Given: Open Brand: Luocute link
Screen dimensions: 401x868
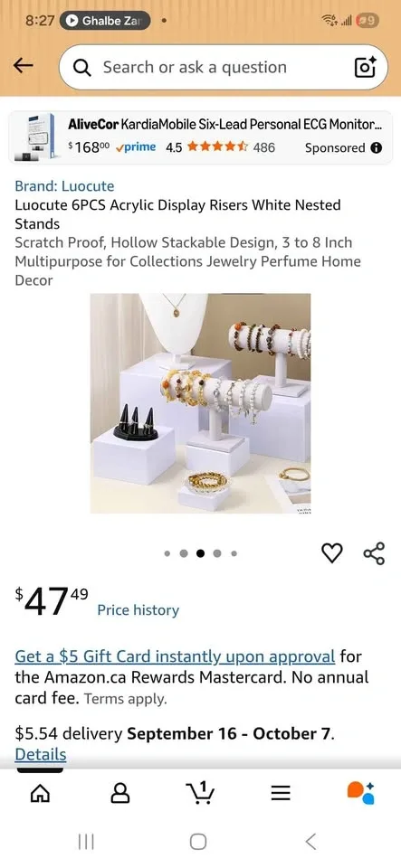Looking at the screenshot, I should tap(64, 186).
